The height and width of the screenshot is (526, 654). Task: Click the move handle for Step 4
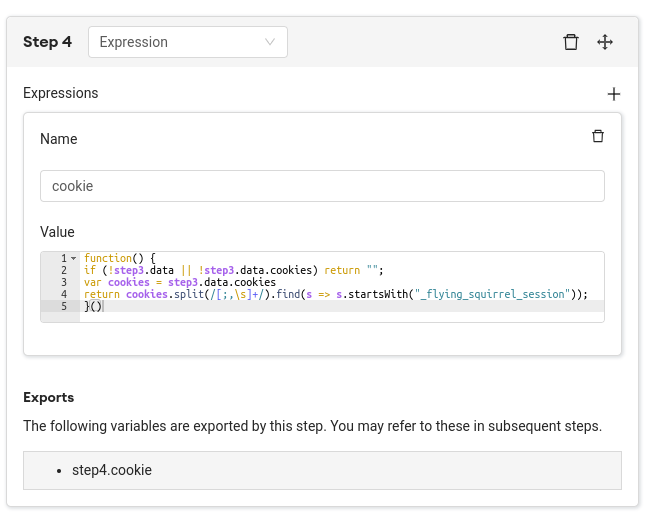click(x=605, y=42)
